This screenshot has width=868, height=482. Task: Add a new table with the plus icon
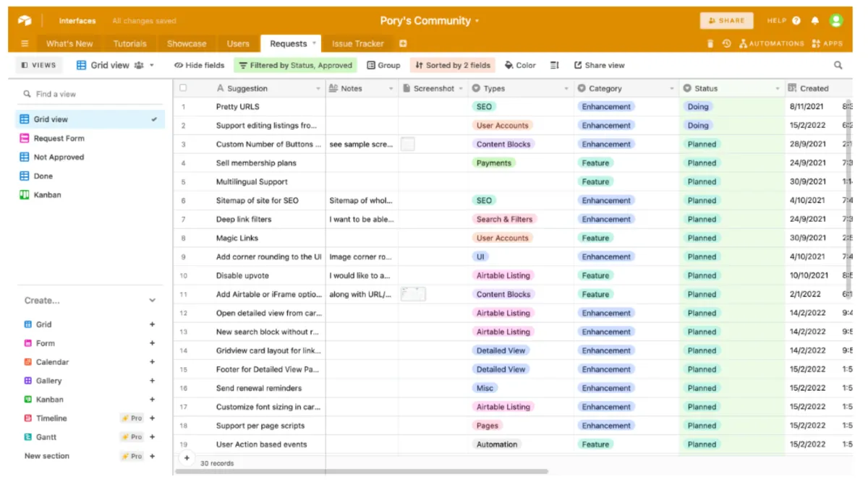pos(403,43)
